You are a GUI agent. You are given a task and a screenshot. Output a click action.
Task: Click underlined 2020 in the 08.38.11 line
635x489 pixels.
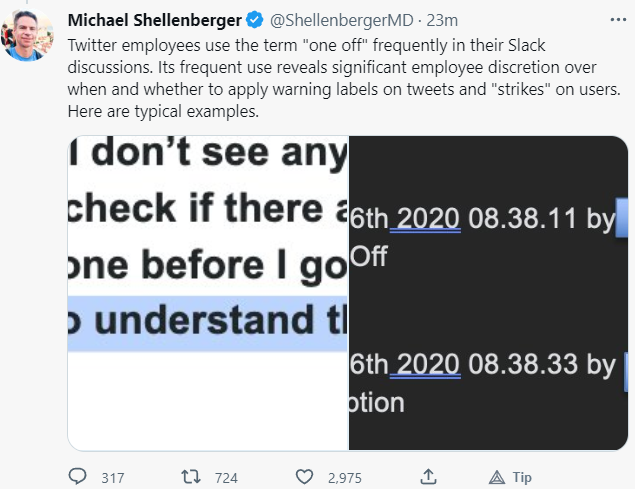pyautogui.click(x=426, y=219)
